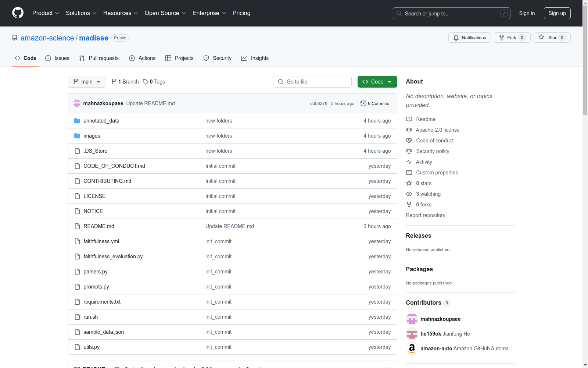Open the amazon-science organization link
This screenshot has width=588, height=368.
(47, 38)
